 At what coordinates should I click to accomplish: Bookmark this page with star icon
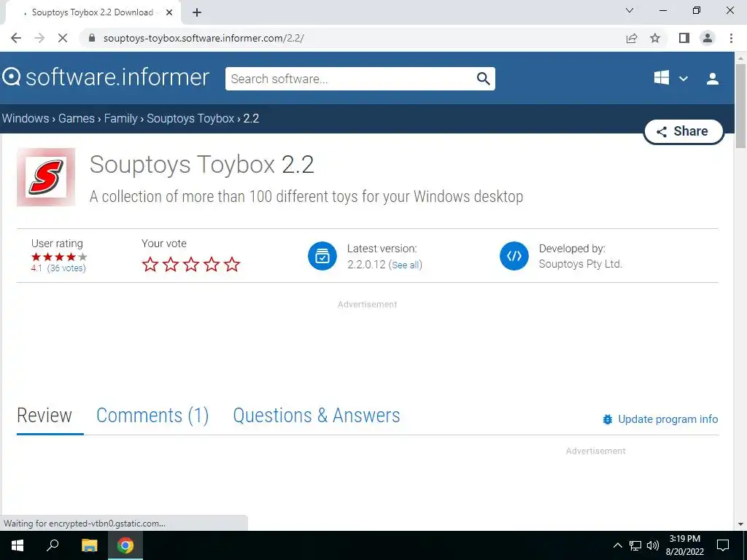click(x=655, y=38)
